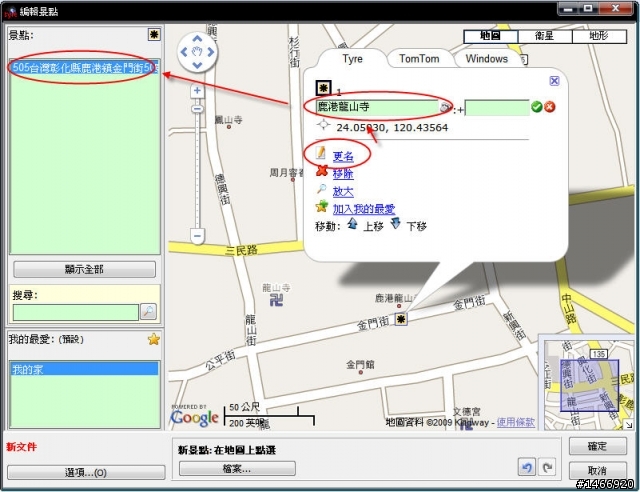The height and width of the screenshot is (492, 640).
Task: Click the 檔案... file button
Action: [237, 469]
